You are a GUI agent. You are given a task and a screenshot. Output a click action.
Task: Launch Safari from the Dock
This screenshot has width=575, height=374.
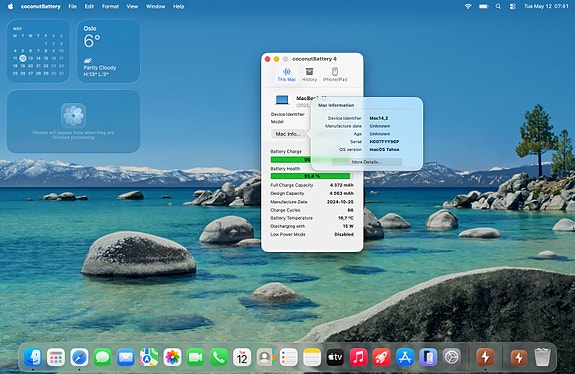tap(79, 357)
